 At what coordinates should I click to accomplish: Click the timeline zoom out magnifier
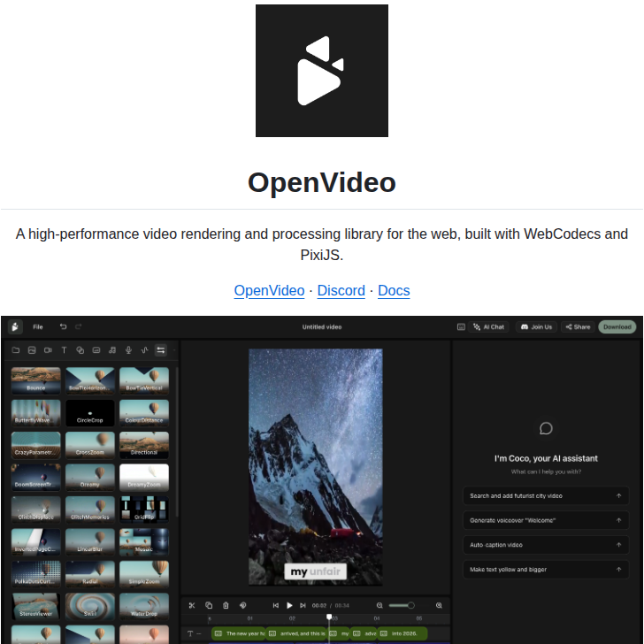coord(379,605)
